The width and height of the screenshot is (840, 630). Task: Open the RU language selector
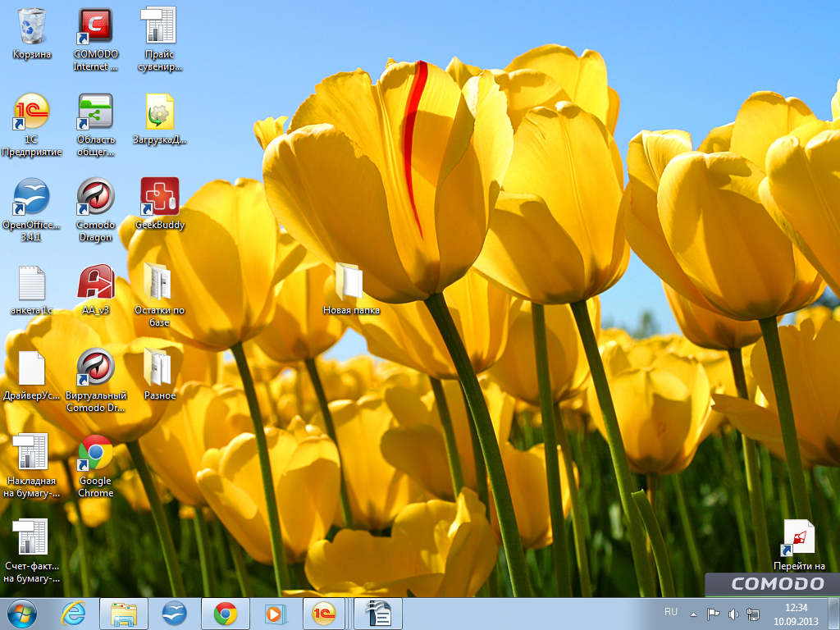click(671, 612)
